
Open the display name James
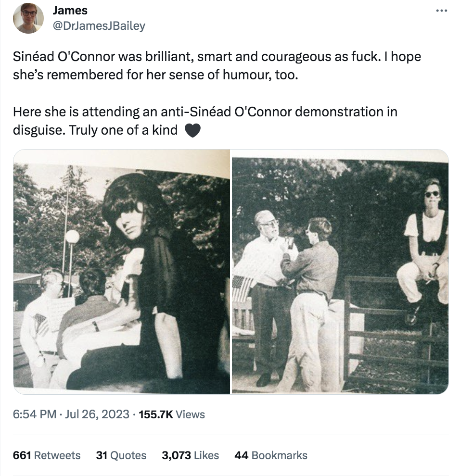70,10
